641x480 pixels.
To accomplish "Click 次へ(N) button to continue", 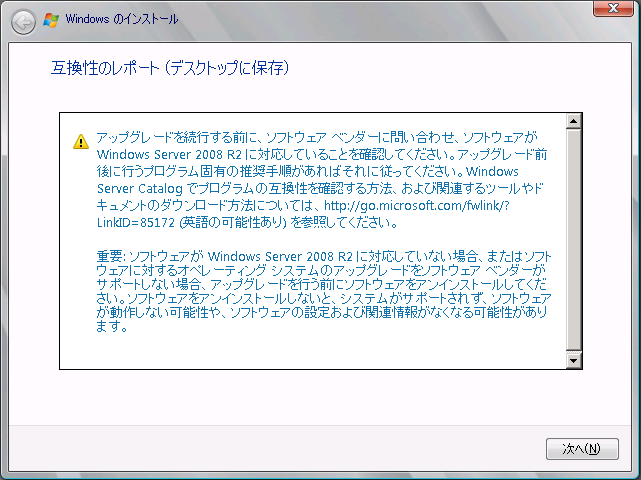I will (x=582, y=449).
